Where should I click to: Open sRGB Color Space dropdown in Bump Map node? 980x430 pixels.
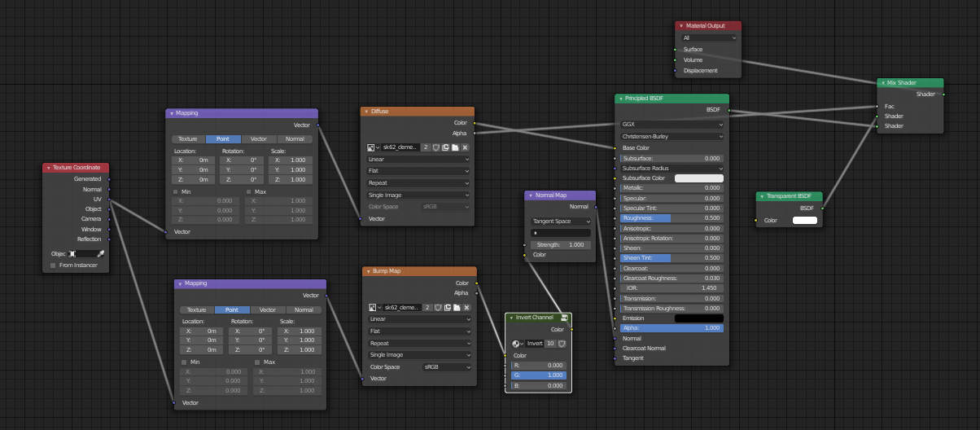(447, 367)
